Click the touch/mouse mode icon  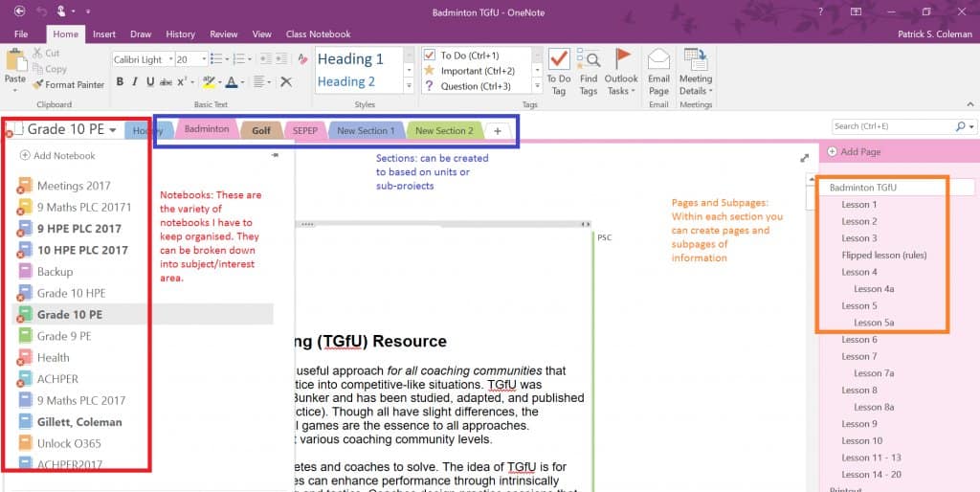[x=61, y=11]
